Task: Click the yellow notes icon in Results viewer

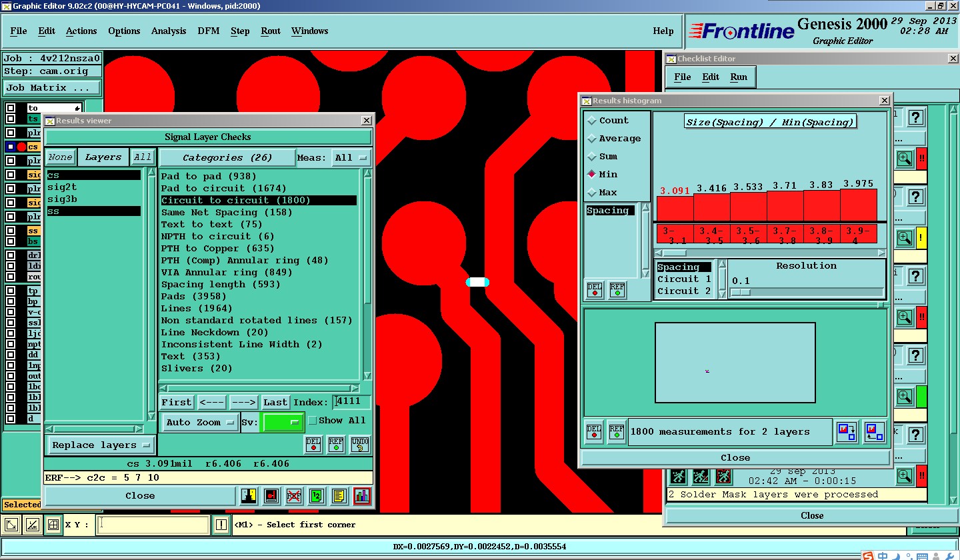Action: click(x=339, y=495)
